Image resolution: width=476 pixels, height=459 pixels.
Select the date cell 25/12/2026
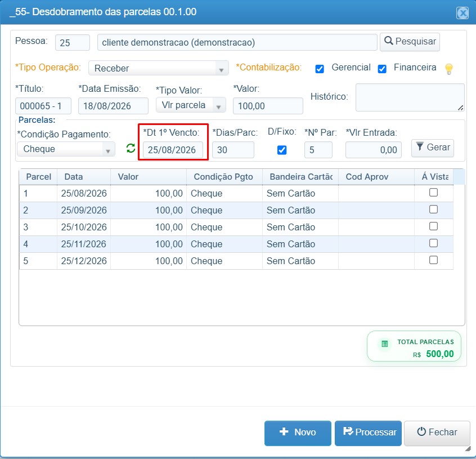click(84, 261)
